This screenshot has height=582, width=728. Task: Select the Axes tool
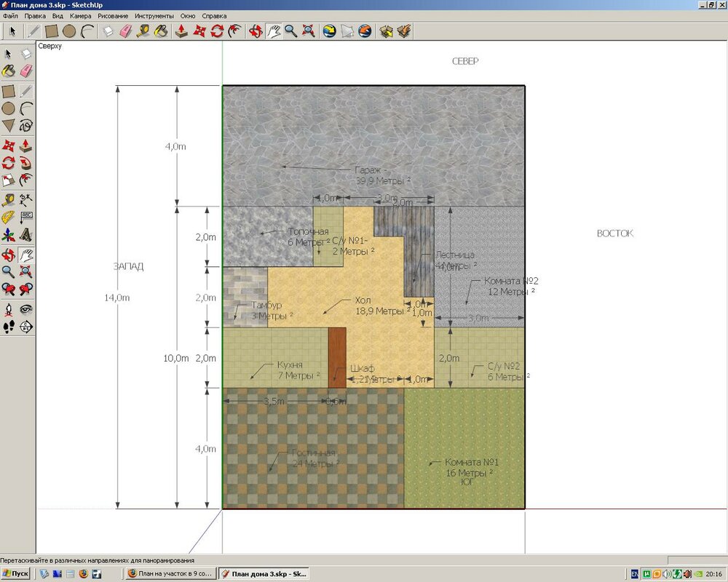click(x=8, y=235)
